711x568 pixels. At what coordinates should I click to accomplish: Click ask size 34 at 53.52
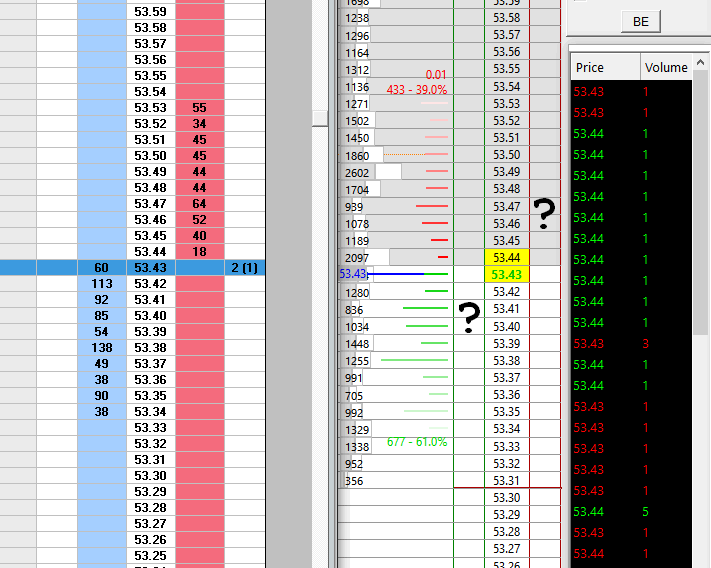(200, 124)
